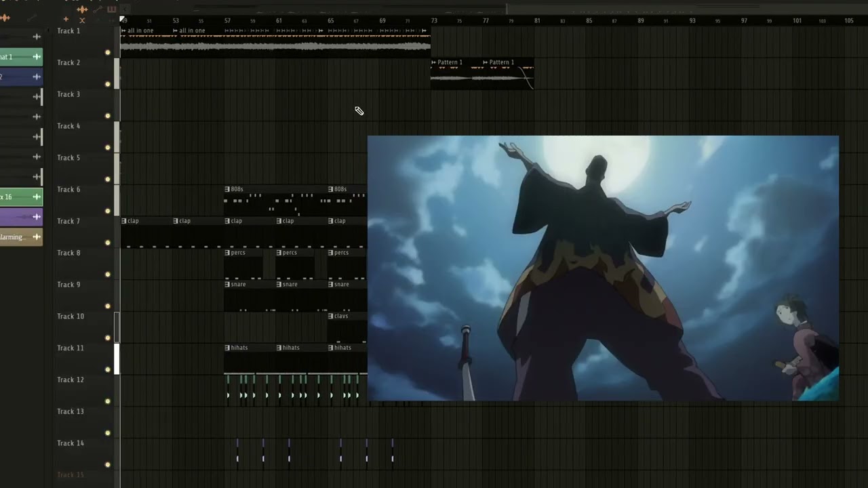Select the green 'hat 1' picker item

point(20,57)
